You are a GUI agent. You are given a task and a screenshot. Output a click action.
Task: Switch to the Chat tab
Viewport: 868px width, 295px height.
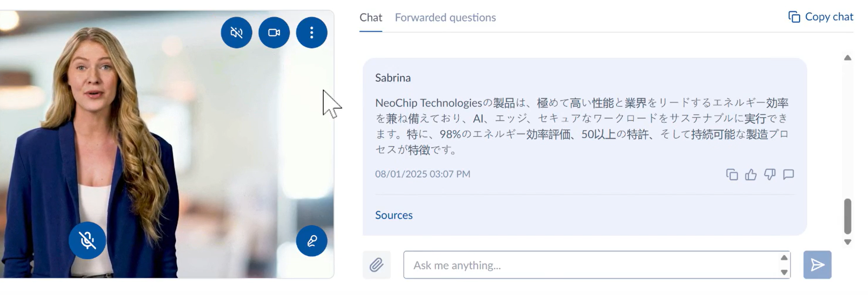371,18
